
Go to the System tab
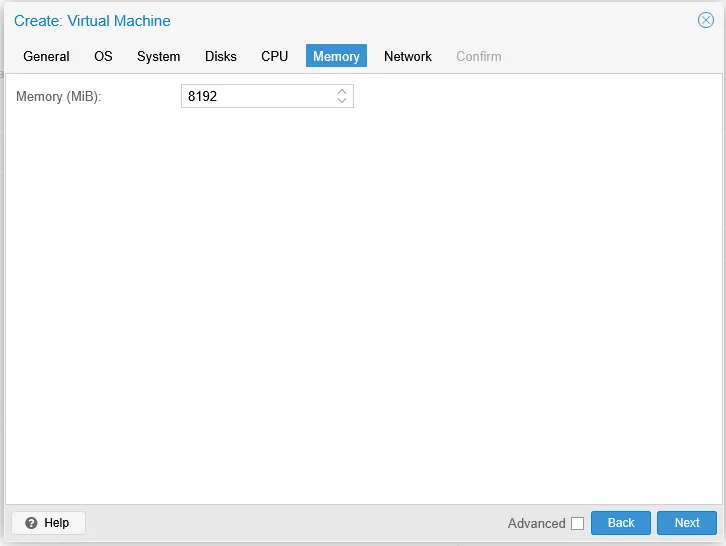point(158,56)
